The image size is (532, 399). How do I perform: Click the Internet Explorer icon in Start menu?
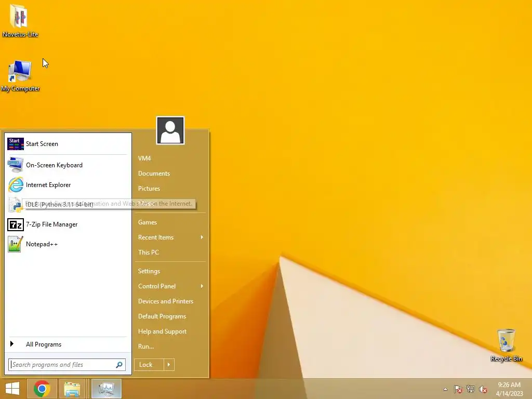pos(16,185)
